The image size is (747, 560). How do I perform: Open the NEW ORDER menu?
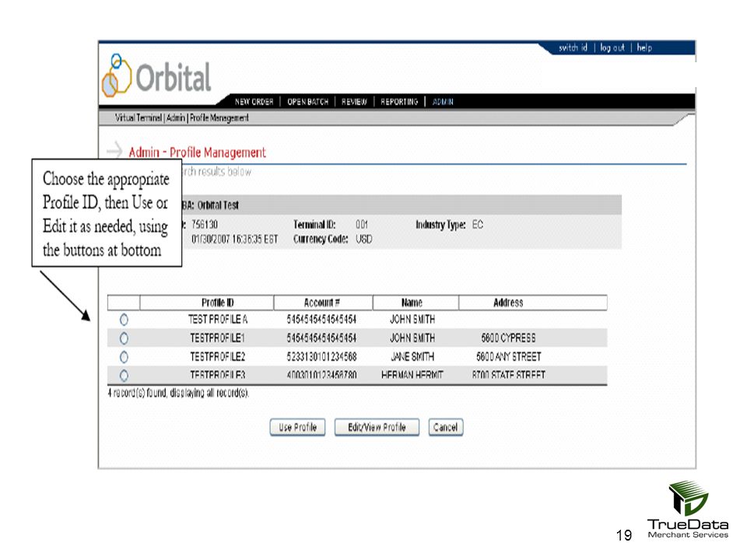254,101
